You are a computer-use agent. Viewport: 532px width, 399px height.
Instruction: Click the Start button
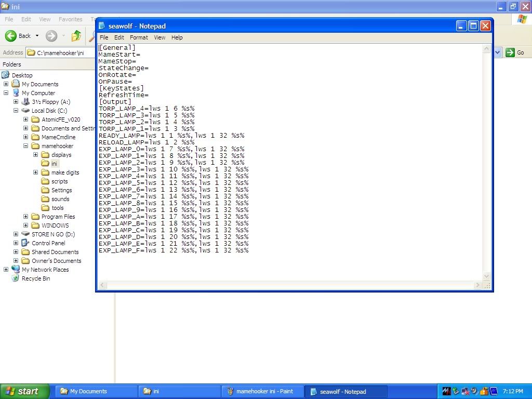pos(25,391)
